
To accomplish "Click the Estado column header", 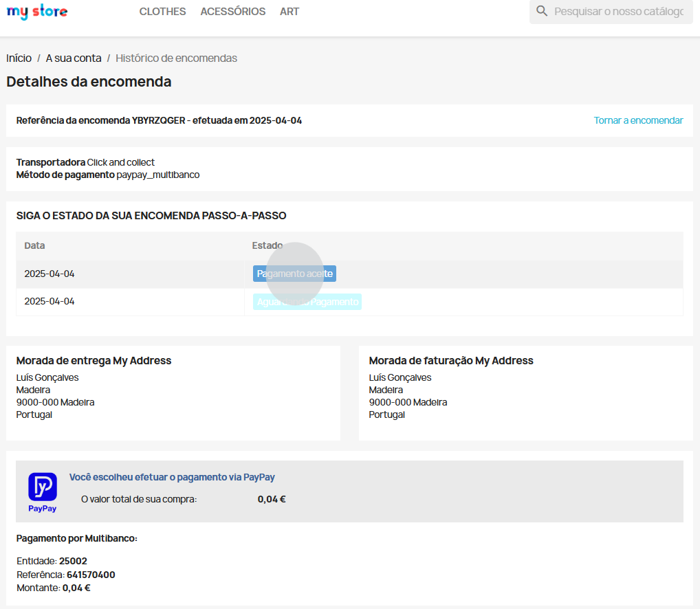I will pyautogui.click(x=267, y=245).
